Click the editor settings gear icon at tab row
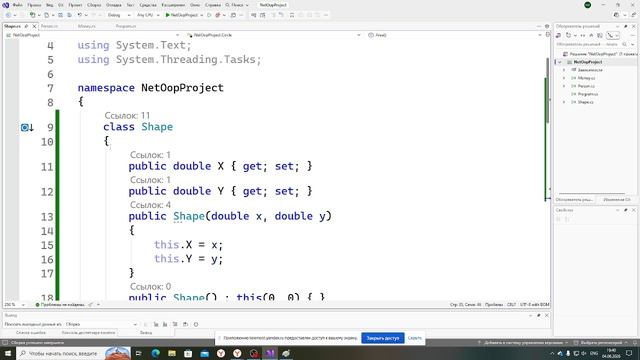640x360 pixels. tap(547, 26)
